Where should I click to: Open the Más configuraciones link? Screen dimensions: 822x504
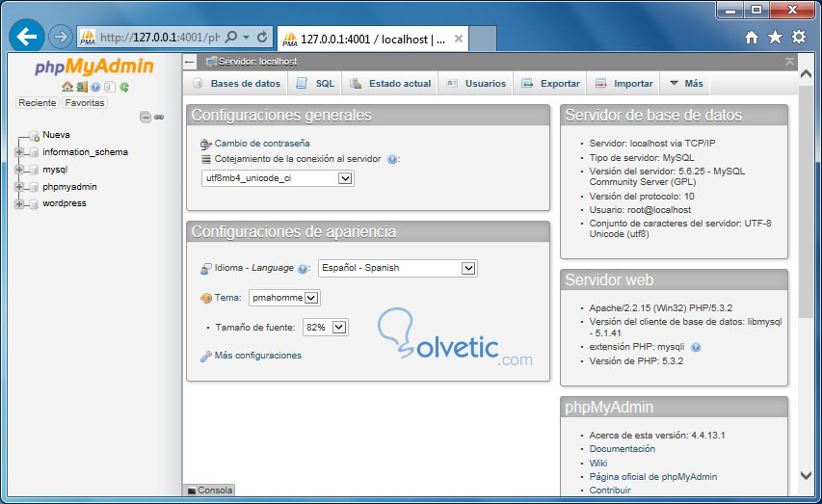coord(258,356)
